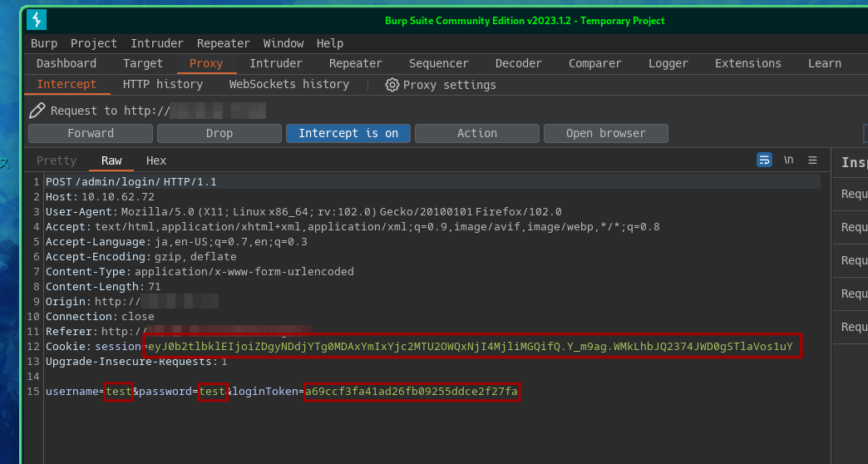Switch to the Comparer tab
The width and height of the screenshot is (868, 464).
click(x=595, y=64)
